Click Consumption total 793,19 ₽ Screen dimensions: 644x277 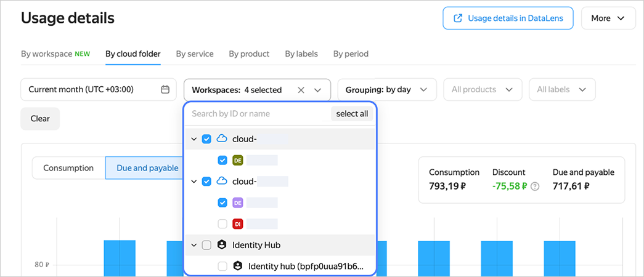point(447,187)
